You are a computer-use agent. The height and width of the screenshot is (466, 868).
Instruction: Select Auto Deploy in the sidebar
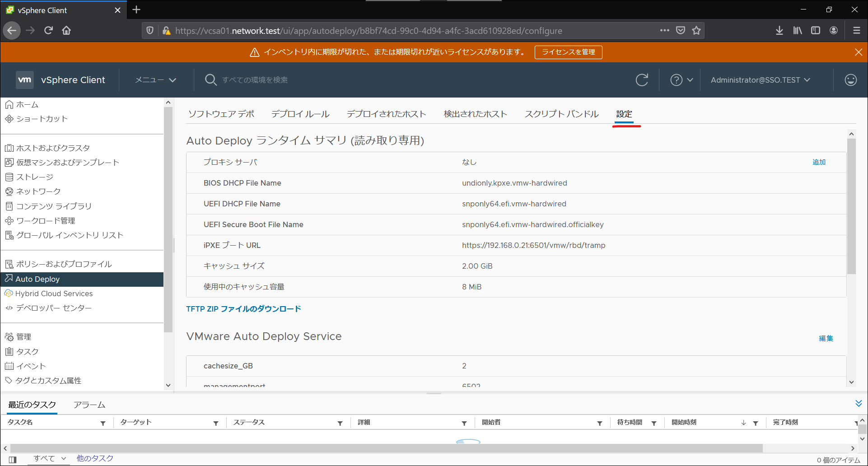(x=82, y=279)
